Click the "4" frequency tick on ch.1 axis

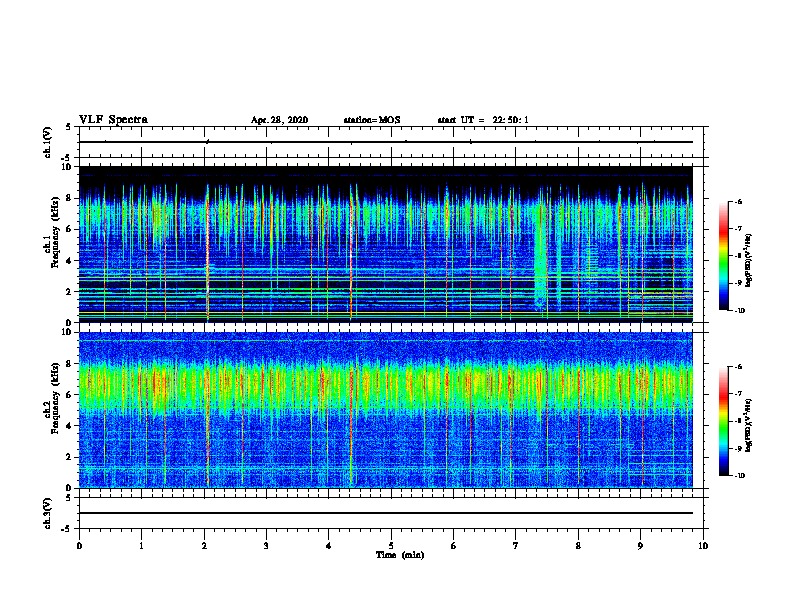69,261
